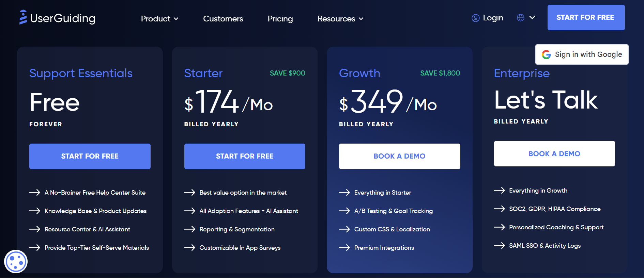Click the Login link
This screenshot has width=644, height=278.
pyautogui.click(x=493, y=18)
